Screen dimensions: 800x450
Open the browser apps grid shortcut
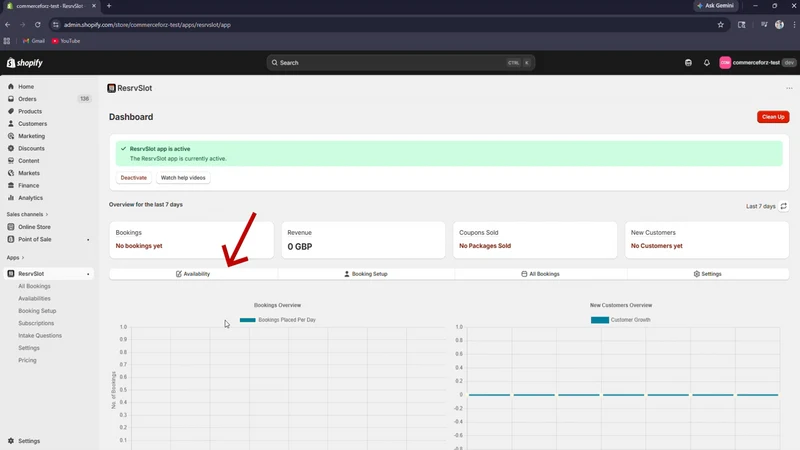7,41
